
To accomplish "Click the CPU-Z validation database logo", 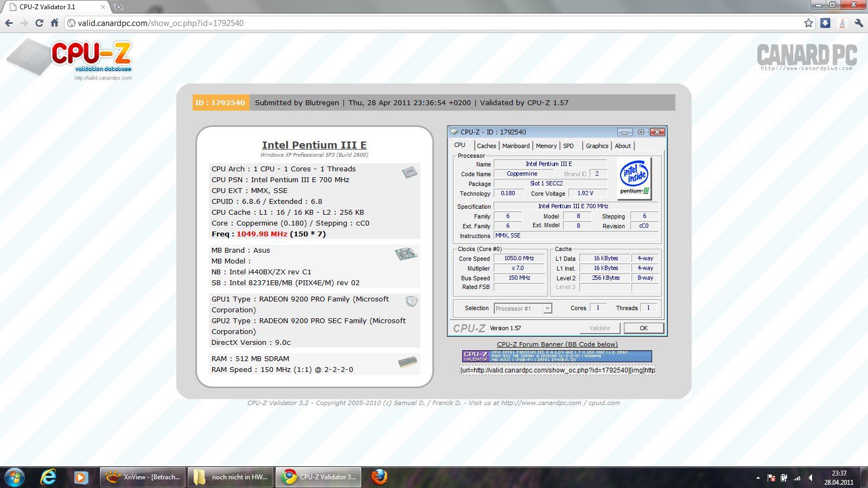I will point(69,59).
